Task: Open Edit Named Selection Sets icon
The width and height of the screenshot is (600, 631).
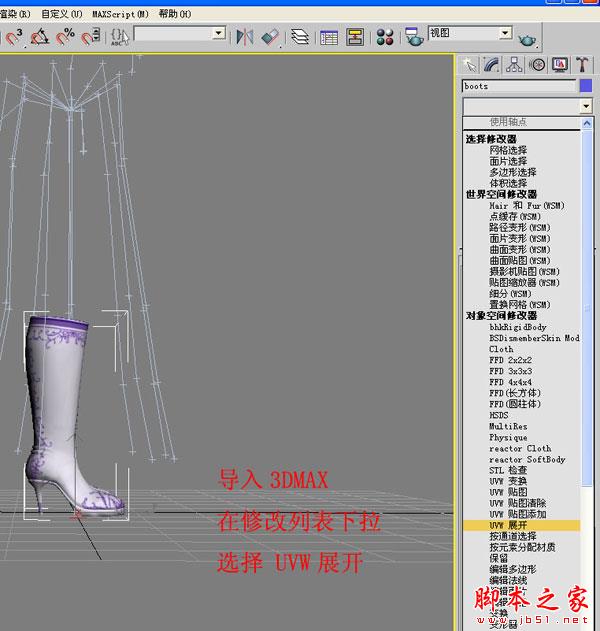Action: click(120, 37)
